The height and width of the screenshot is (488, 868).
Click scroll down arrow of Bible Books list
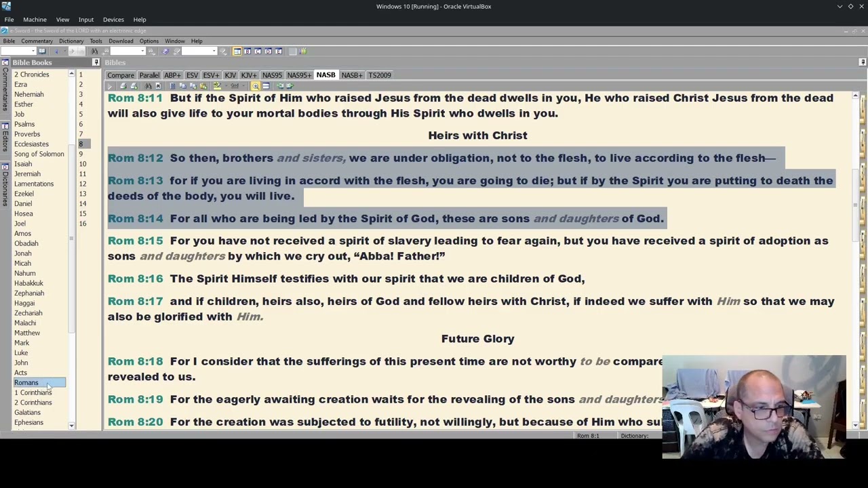click(71, 426)
